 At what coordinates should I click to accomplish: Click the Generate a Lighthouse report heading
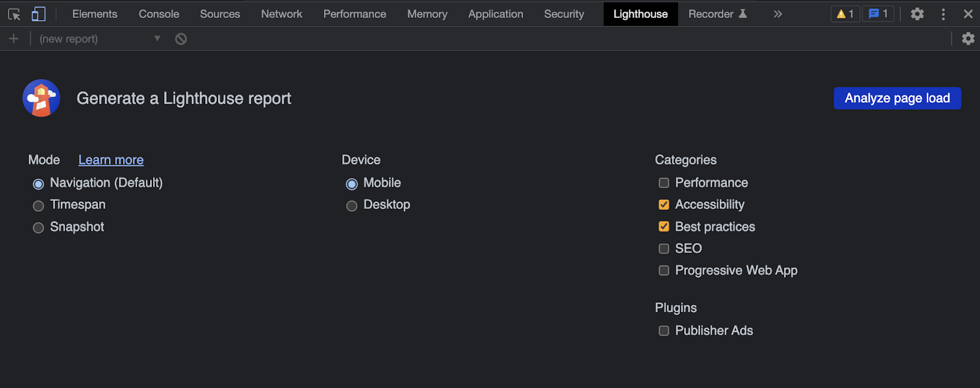[x=184, y=99]
